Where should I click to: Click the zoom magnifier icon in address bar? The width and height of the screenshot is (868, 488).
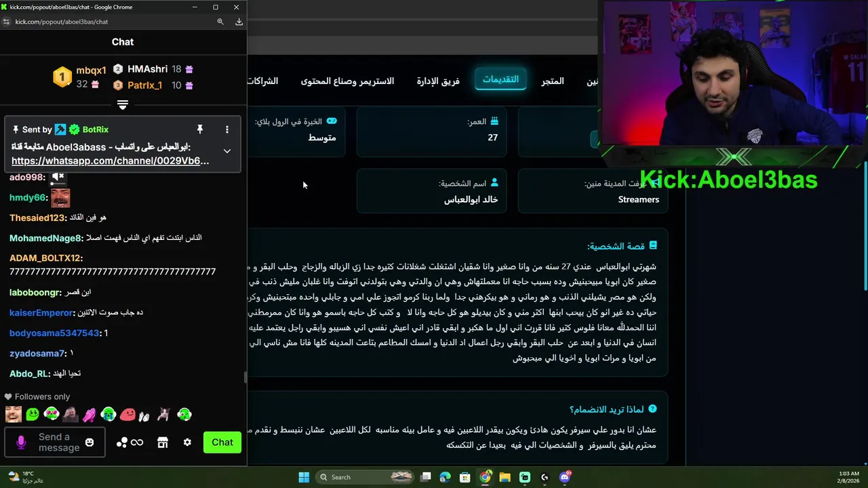click(x=220, y=22)
